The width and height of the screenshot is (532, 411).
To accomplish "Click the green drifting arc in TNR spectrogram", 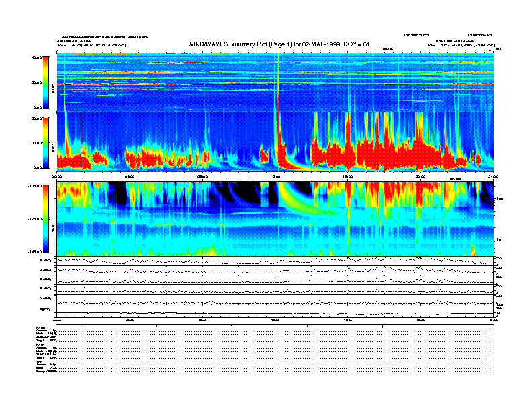I will pos(302,203).
